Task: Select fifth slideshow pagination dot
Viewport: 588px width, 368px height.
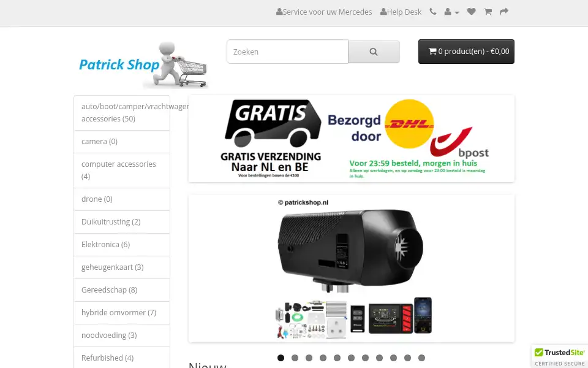Action: tap(337, 358)
